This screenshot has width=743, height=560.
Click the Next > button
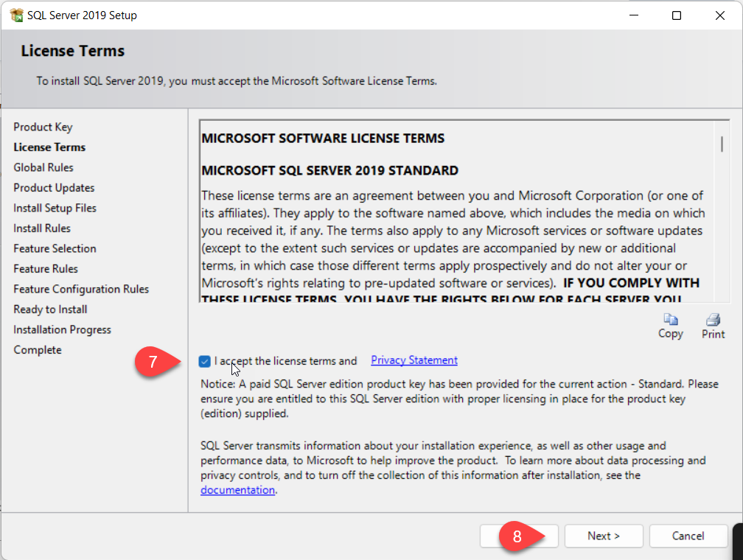tap(604, 536)
